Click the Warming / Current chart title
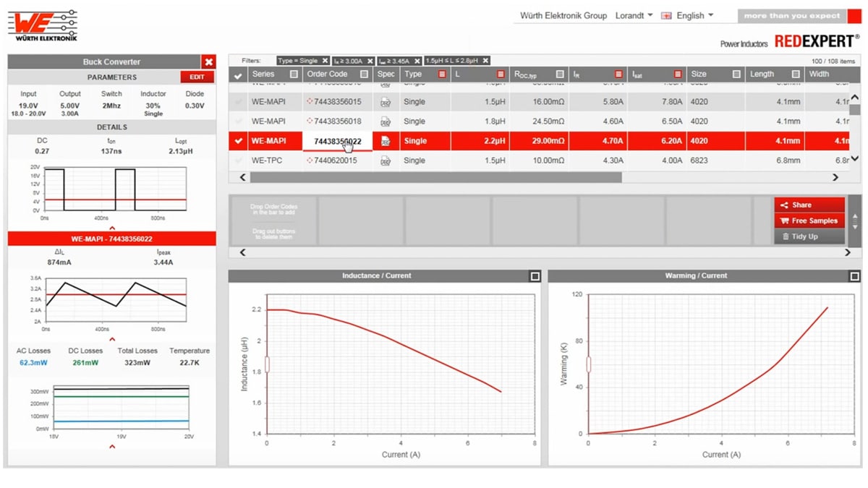This screenshot has height=488, width=868. 696,276
